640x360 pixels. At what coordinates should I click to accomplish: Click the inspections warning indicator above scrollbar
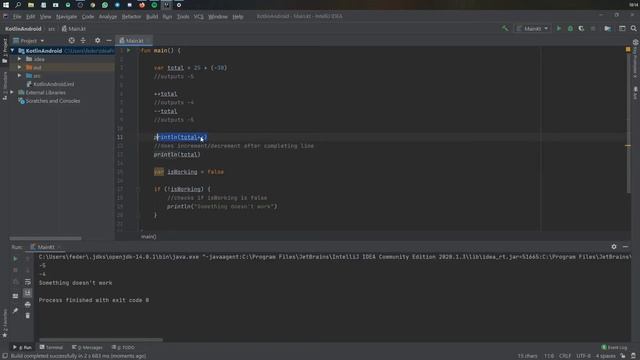(x=628, y=49)
